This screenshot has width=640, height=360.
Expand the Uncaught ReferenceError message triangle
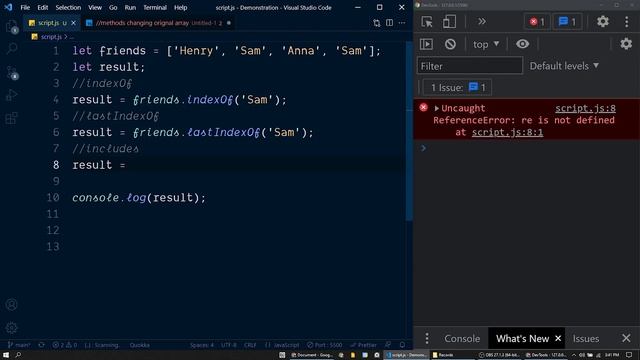click(x=436, y=108)
